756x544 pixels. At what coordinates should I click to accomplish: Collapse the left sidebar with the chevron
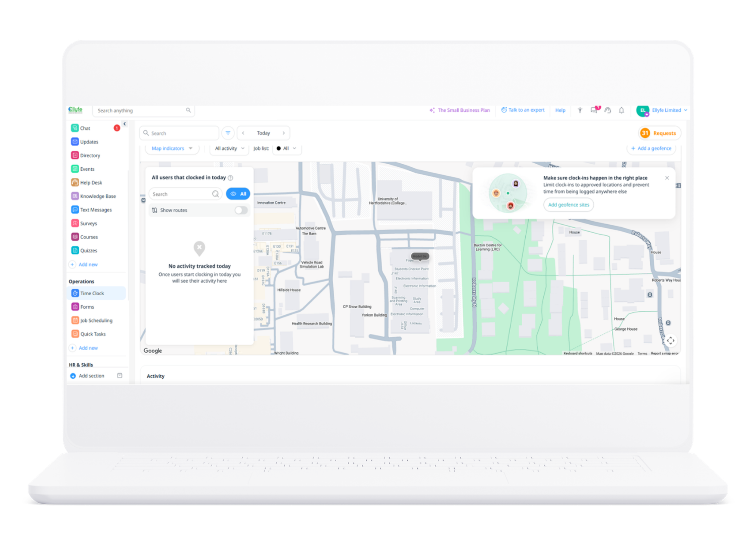coord(124,124)
